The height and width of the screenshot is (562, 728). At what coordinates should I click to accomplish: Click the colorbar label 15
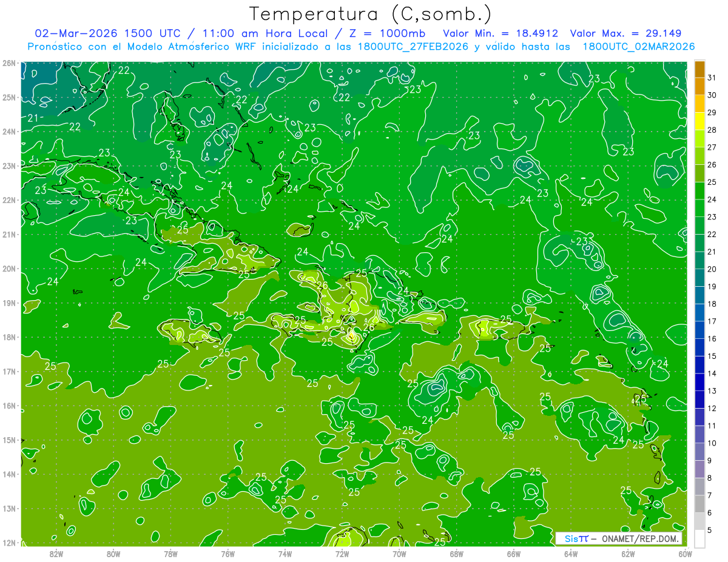pyautogui.click(x=712, y=356)
